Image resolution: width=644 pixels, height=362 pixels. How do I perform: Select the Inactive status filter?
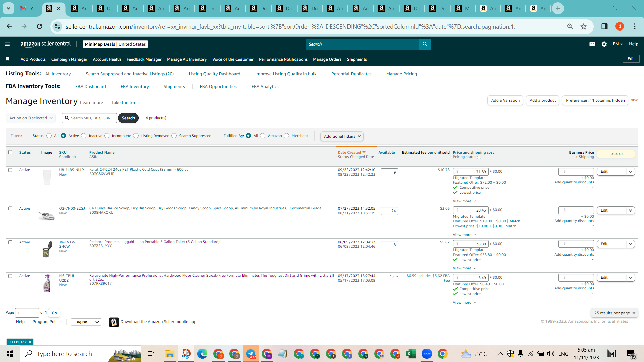pos(84,136)
